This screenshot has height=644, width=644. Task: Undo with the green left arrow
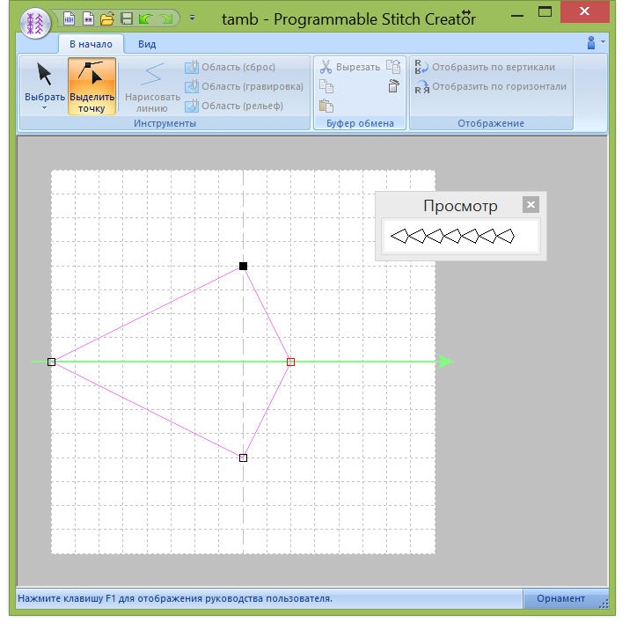(146, 18)
